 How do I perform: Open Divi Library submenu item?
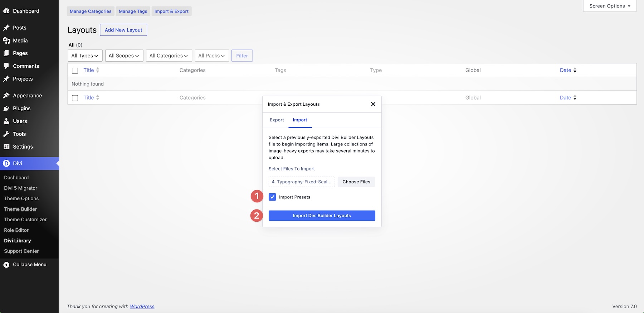click(18, 241)
